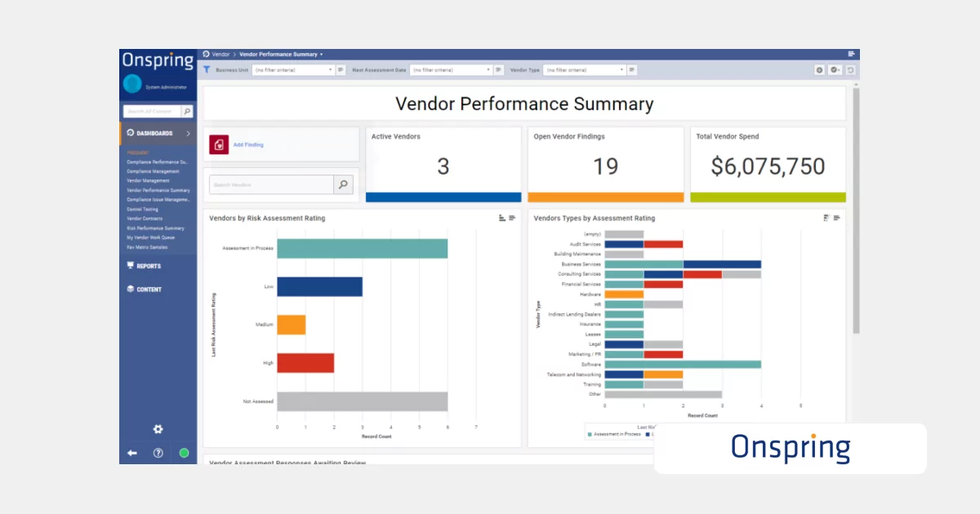Click the Search Vendors input field

[271, 185]
